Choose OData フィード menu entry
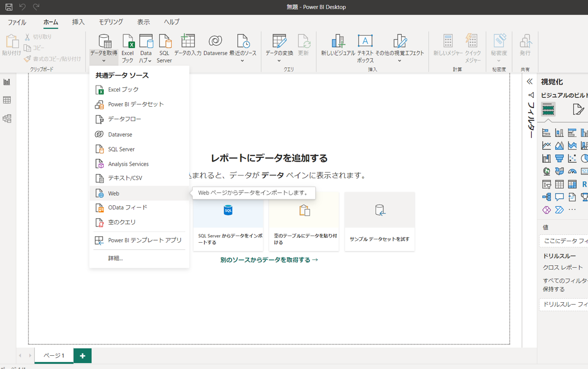The height and width of the screenshot is (369, 588). click(139, 207)
